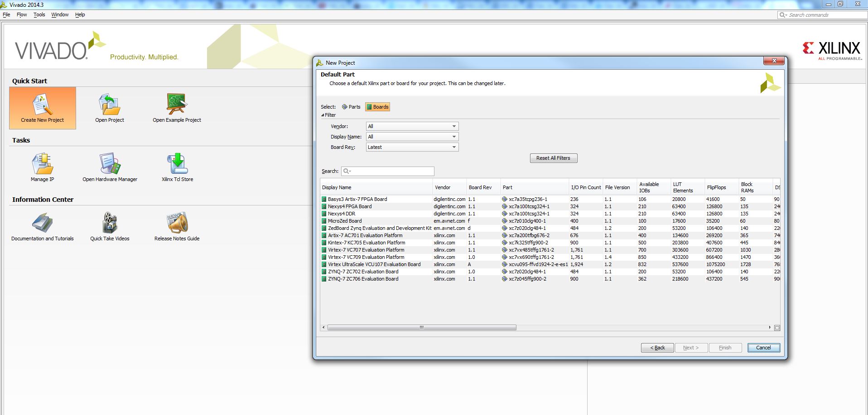Click the part icon beside xc7z020clg484-1 in ZedBoard row
Viewport: 868px width, 415px height.
pyautogui.click(x=505, y=228)
